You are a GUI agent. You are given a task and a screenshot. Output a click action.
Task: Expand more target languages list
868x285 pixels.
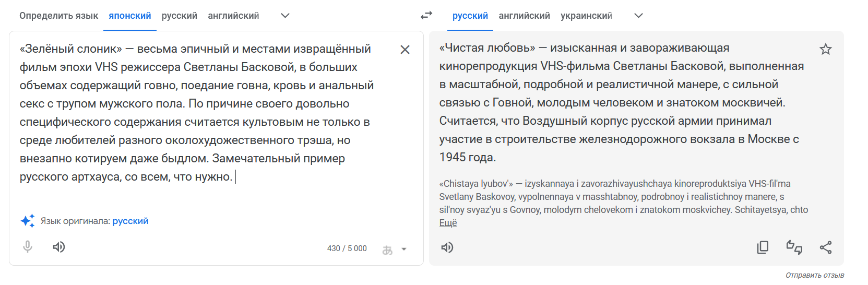tap(638, 16)
